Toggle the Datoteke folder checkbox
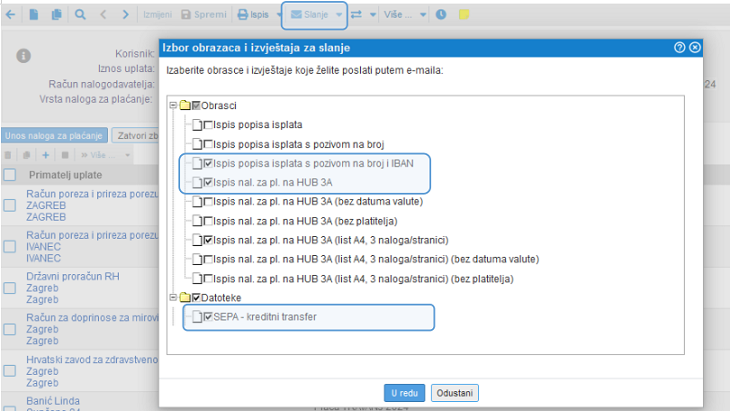This screenshot has height=411, width=730. 196,297
